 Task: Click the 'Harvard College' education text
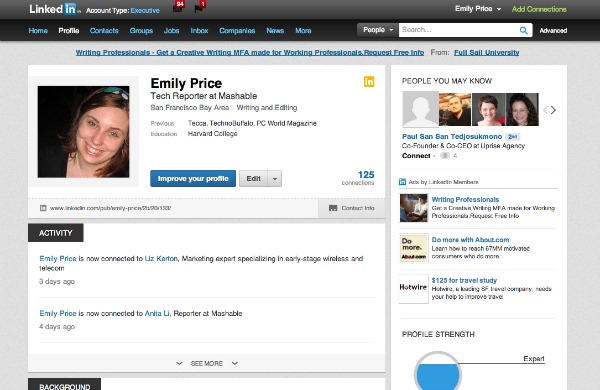point(212,134)
